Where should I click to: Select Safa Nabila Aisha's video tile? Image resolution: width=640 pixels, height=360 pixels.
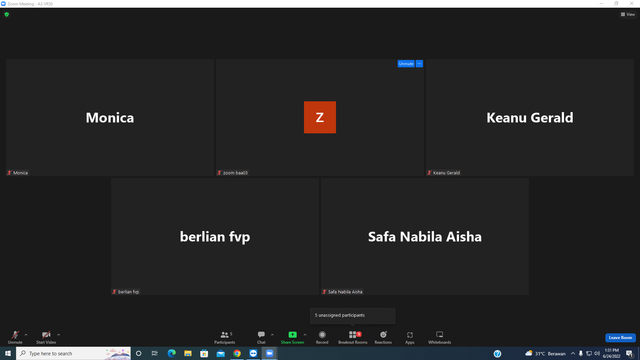425,236
